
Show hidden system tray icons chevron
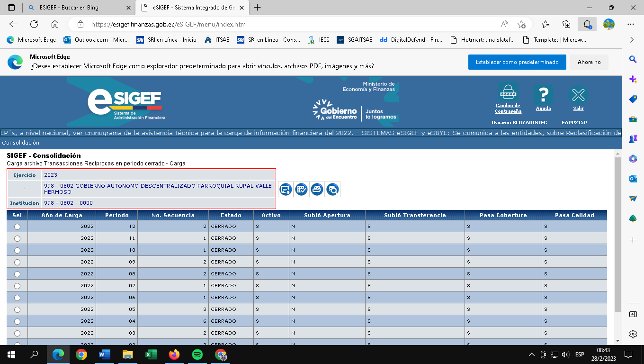(532, 355)
